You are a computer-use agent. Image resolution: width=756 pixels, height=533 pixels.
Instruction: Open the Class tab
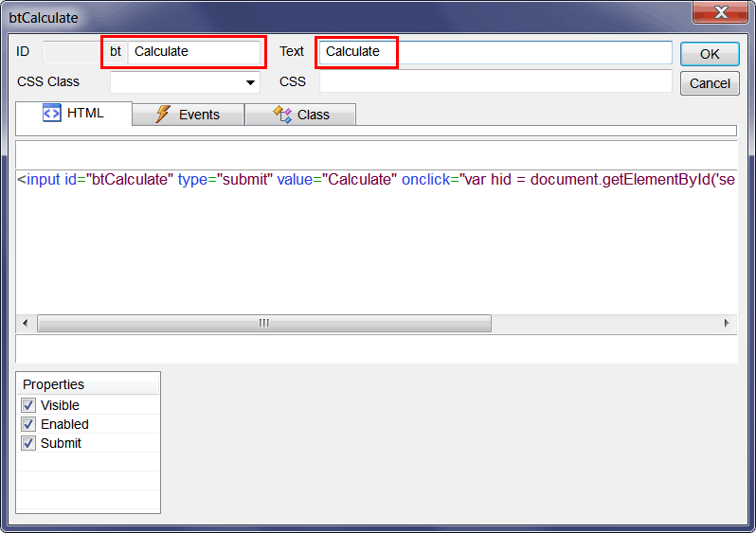point(300,115)
